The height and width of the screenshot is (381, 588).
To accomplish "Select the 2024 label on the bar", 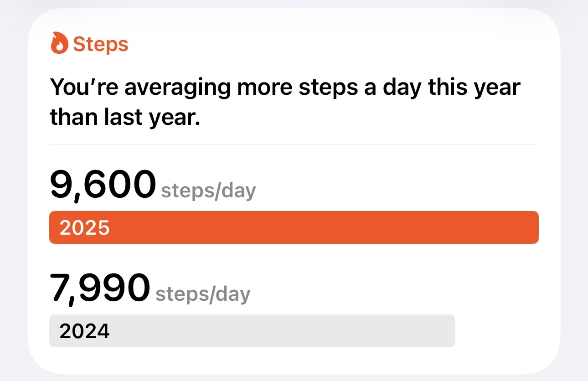I will 85,331.
